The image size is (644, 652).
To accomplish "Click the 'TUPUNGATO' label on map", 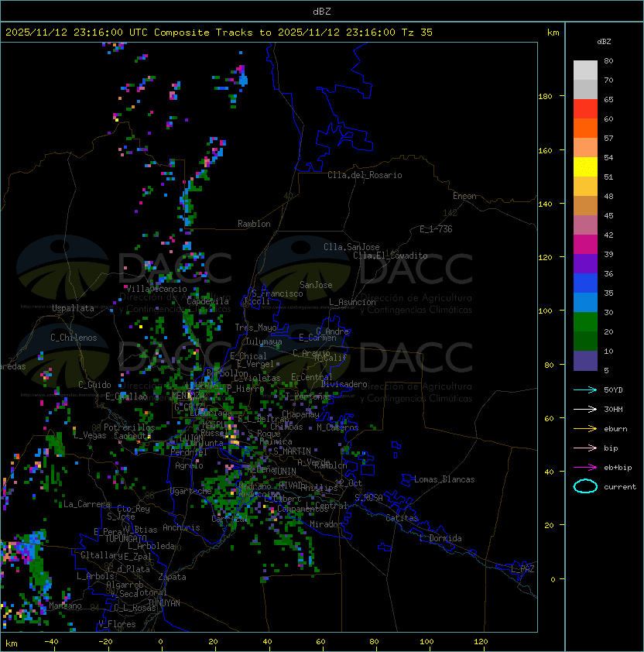I will coord(125,539).
